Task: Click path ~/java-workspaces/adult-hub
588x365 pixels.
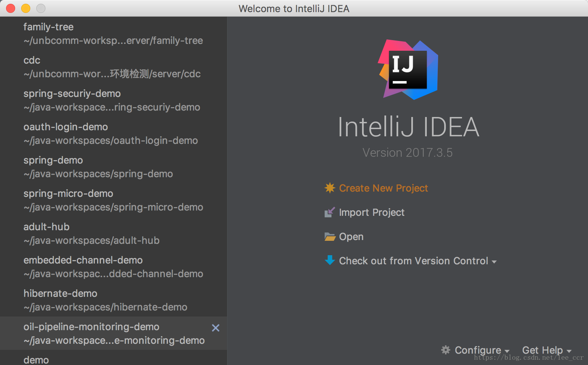Action: (x=91, y=240)
